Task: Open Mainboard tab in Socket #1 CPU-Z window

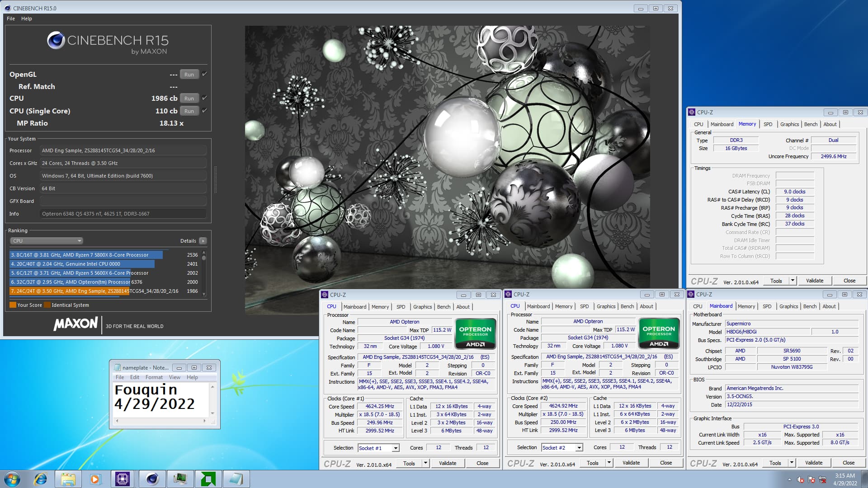Action: point(355,307)
